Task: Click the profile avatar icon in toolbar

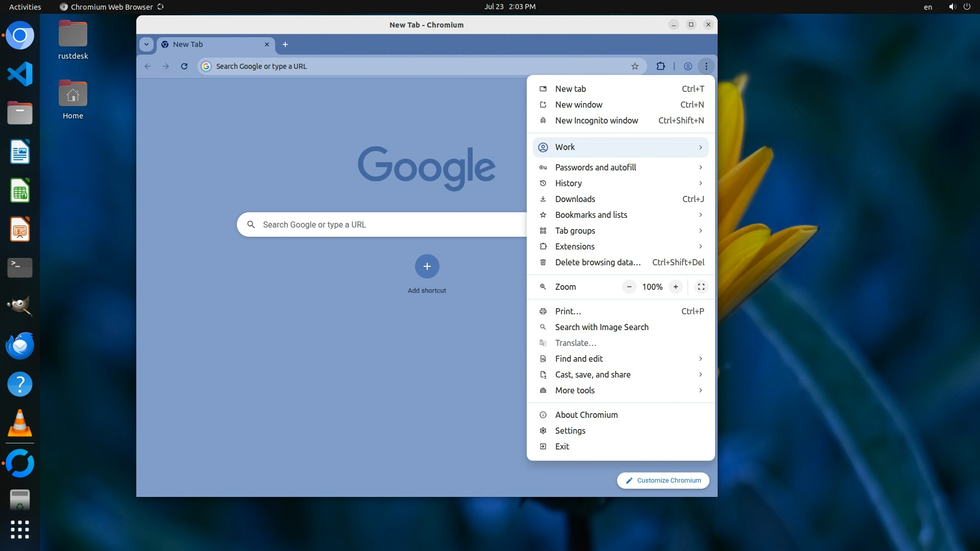Action: [688, 66]
